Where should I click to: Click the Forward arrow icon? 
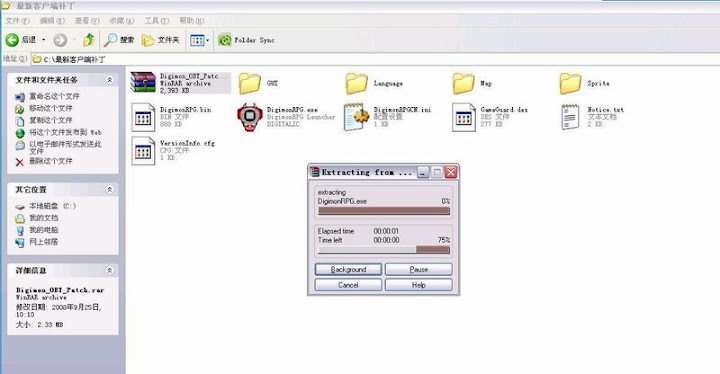(x=60, y=40)
